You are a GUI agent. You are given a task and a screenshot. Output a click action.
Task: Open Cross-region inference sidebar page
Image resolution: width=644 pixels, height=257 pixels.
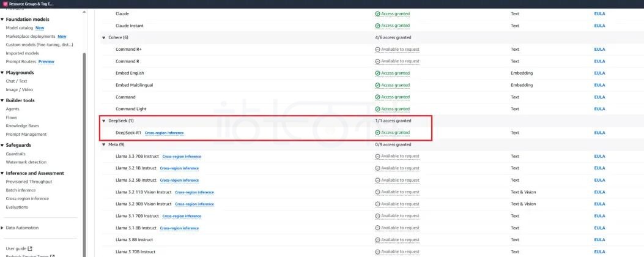click(27, 199)
